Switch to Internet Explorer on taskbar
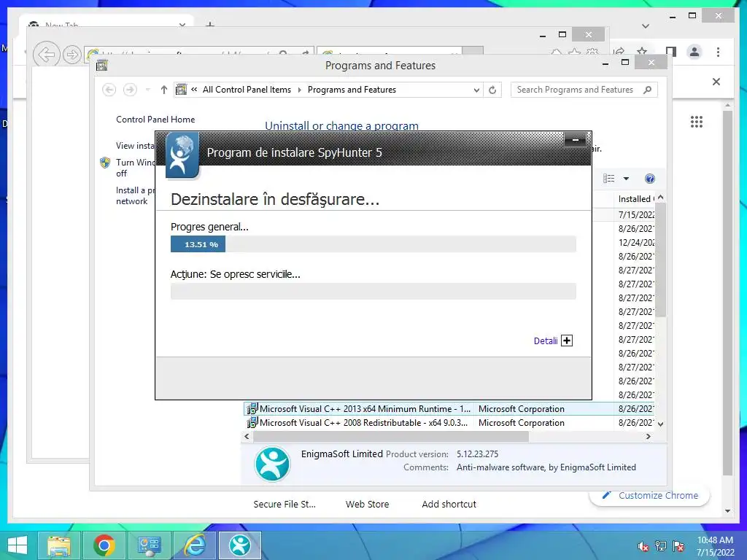Image resolution: width=747 pixels, height=560 pixels. click(x=195, y=545)
